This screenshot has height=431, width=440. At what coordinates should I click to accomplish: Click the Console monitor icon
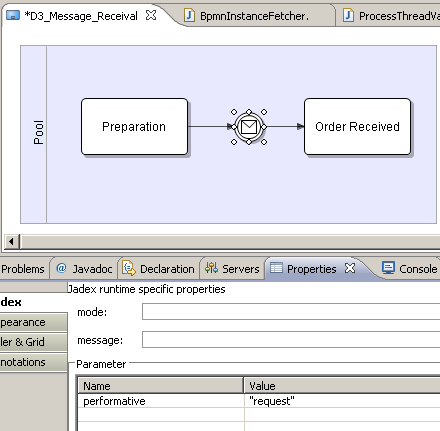pyautogui.click(x=388, y=268)
